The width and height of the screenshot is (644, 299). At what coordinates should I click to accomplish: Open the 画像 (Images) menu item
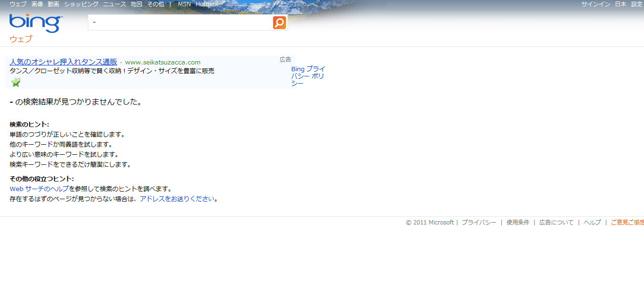(37, 4)
